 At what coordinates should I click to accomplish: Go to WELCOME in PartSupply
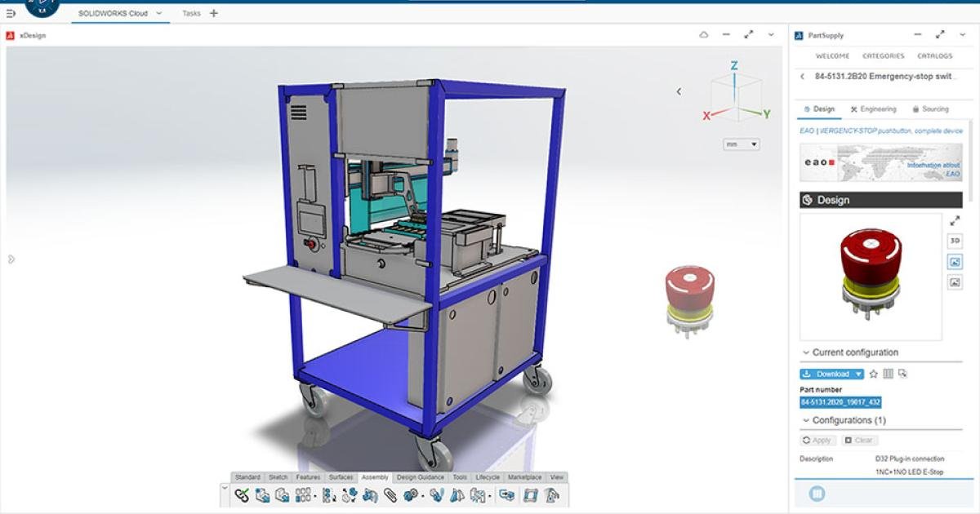pyautogui.click(x=832, y=56)
